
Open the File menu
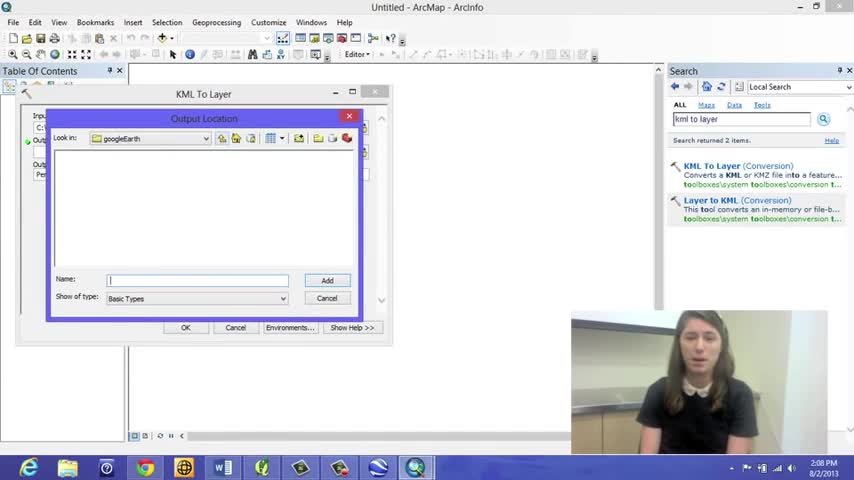click(x=13, y=22)
